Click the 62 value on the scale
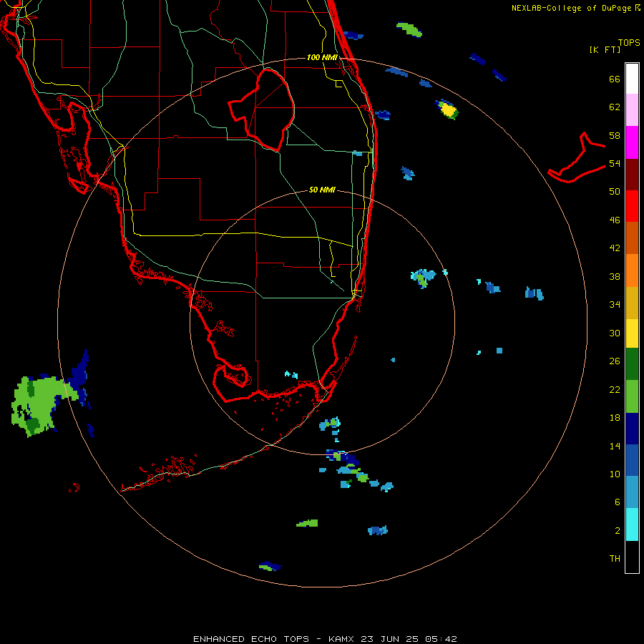The width and height of the screenshot is (644, 644). coord(615,107)
